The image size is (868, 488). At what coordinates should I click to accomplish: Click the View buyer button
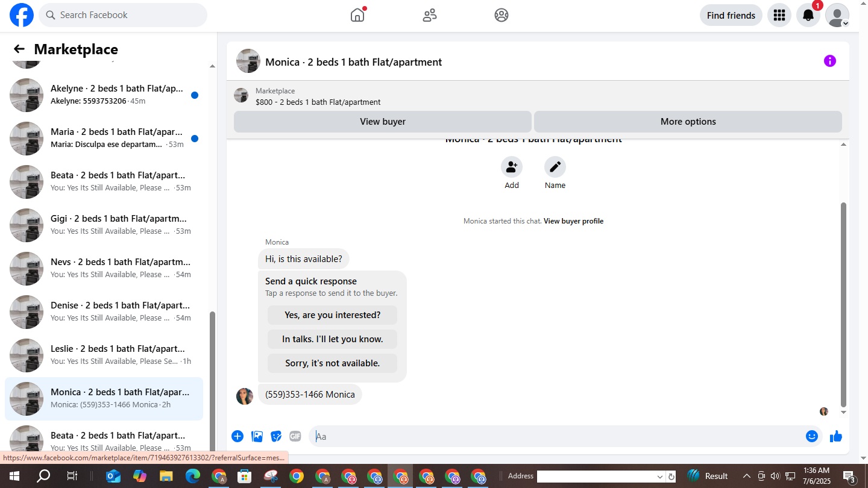pos(383,122)
